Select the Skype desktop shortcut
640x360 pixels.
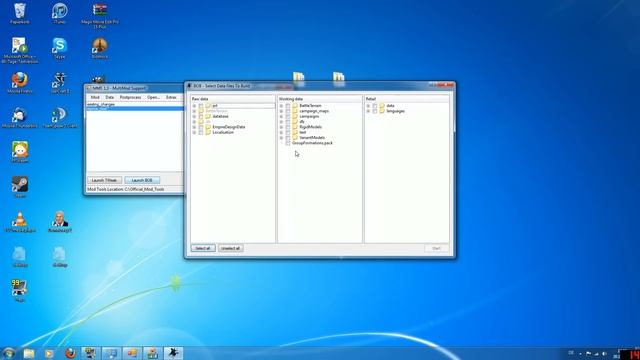click(x=60, y=47)
